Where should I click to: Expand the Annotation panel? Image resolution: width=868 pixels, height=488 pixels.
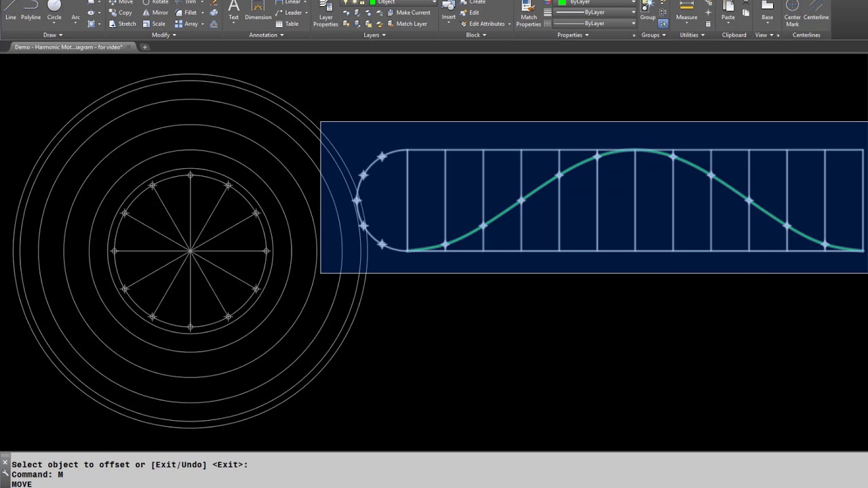click(267, 35)
